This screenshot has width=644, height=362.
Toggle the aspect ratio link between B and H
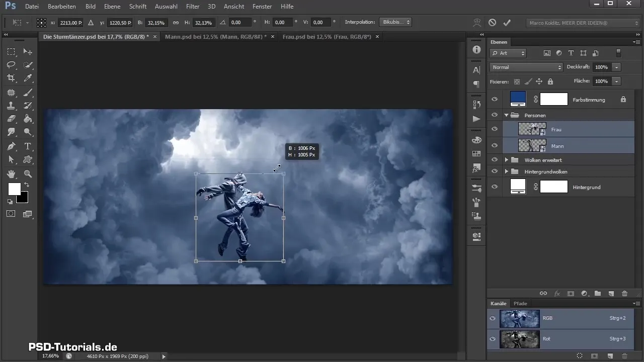(176, 23)
